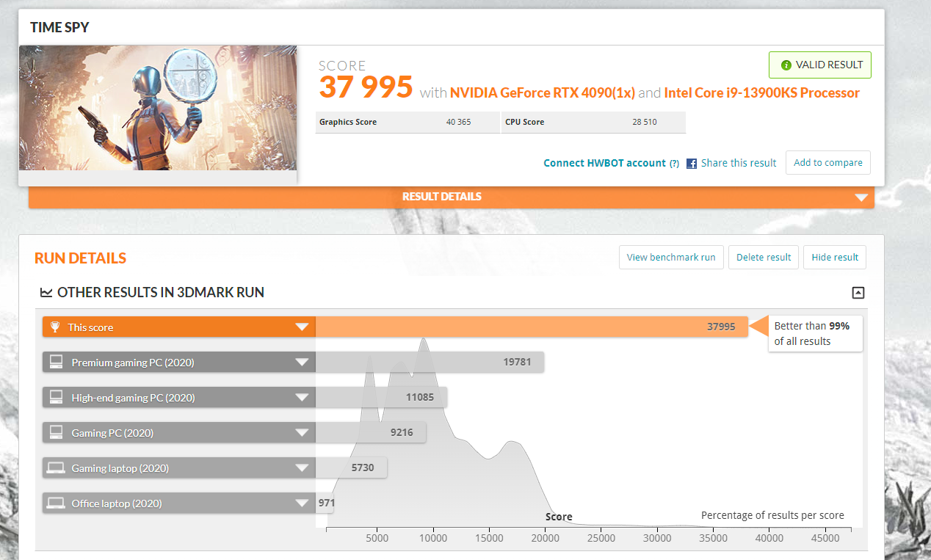The height and width of the screenshot is (560, 931).
Task: Expand the Result Details orange bar
Action: click(x=861, y=197)
